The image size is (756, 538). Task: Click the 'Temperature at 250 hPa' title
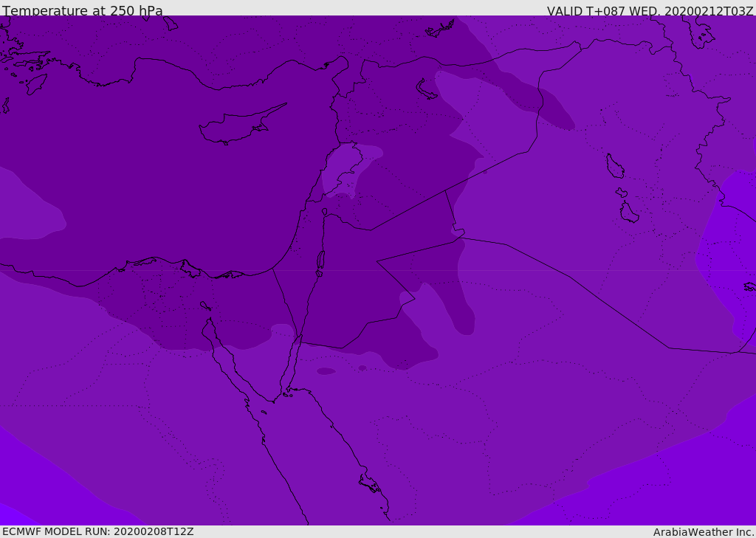pos(83,10)
